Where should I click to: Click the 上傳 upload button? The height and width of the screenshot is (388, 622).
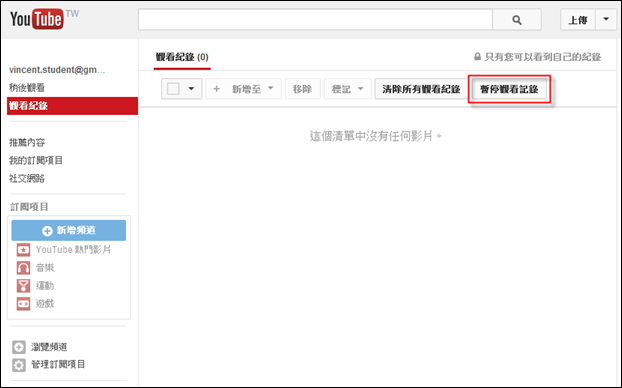(578, 19)
